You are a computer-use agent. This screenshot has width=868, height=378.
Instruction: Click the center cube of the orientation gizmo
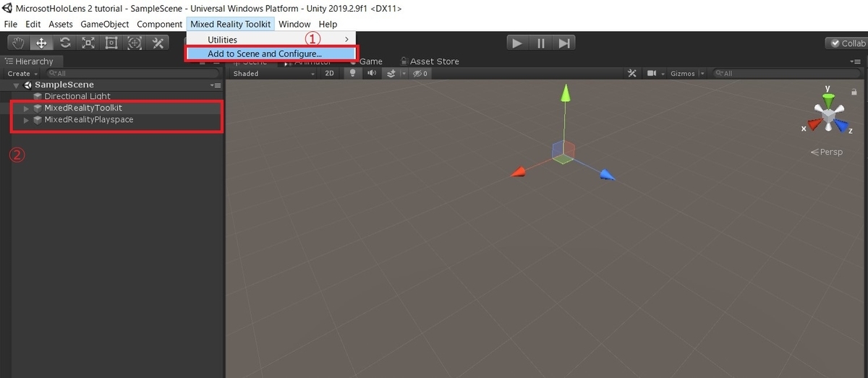tap(828, 114)
